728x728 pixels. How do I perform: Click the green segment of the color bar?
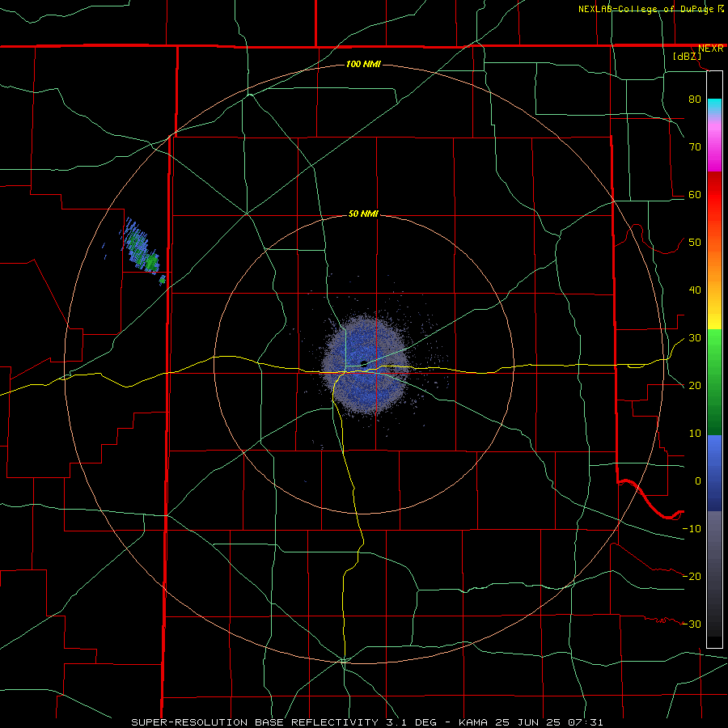click(714, 382)
